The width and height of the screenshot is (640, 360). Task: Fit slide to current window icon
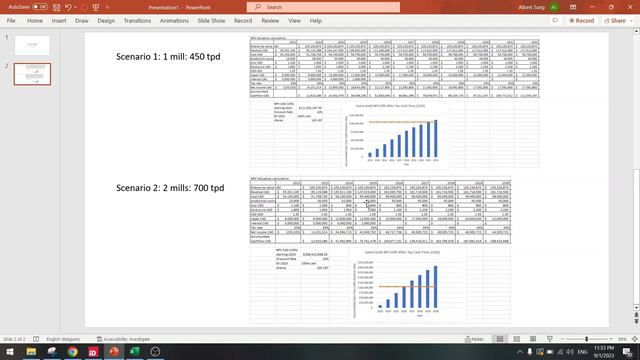pos(635,339)
